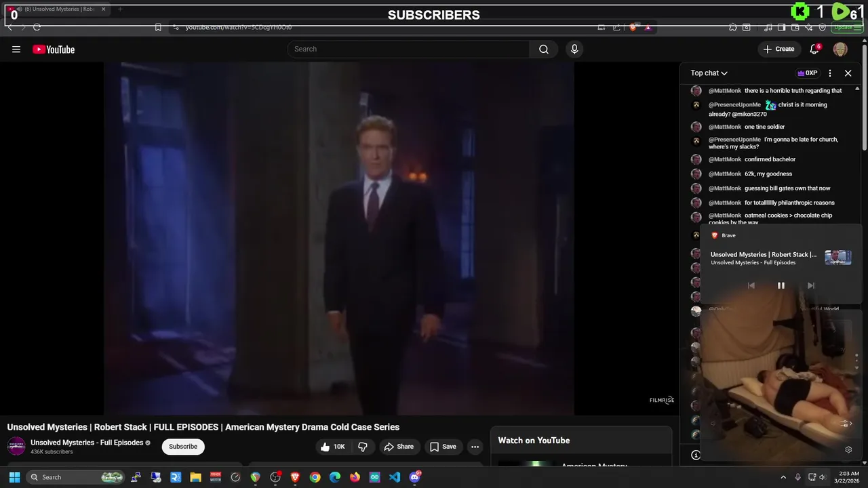Select the Unsolved Mysteries browser tab
868x488 pixels.
58,9
